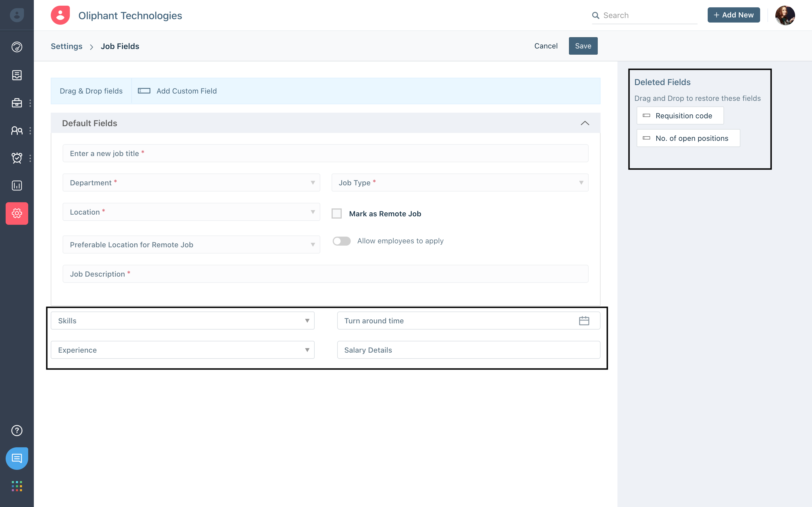Open Settings via the red gear icon

[17, 214]
